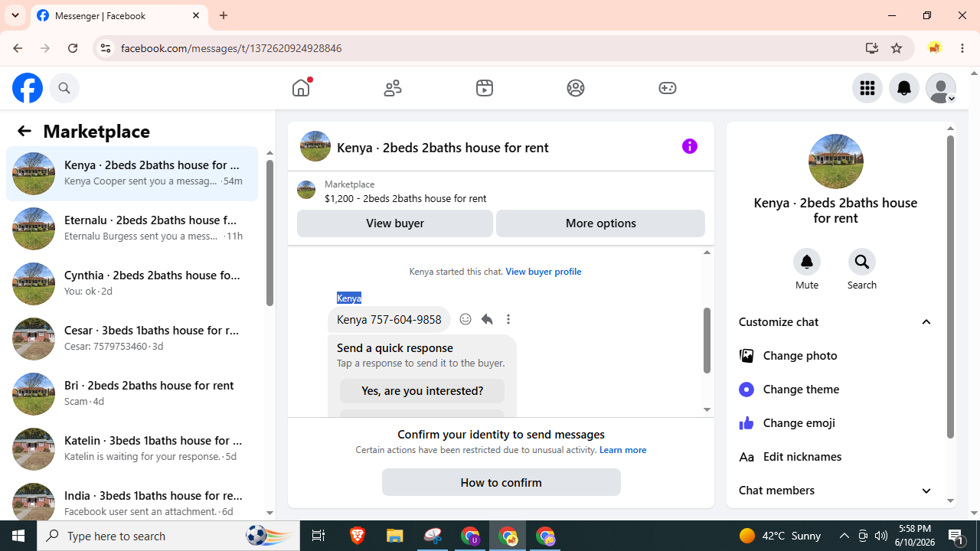Go back using Marketplace back arrow

pos(24,131)
